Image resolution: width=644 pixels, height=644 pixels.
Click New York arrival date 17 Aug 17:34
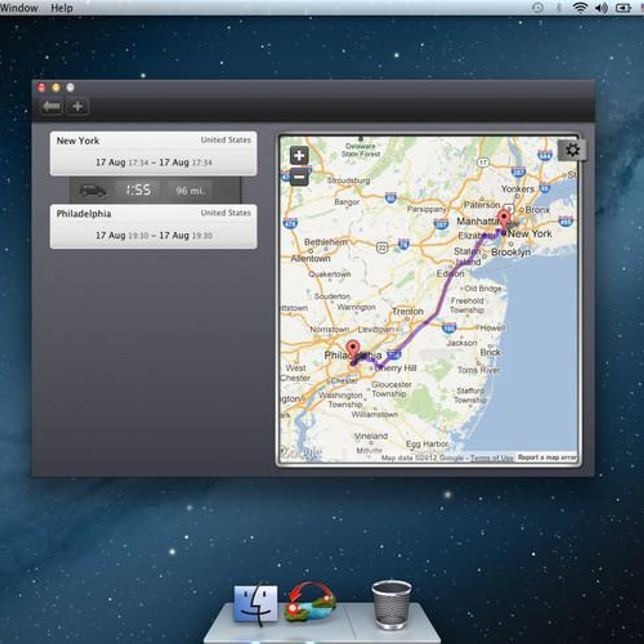pos(122,162)
